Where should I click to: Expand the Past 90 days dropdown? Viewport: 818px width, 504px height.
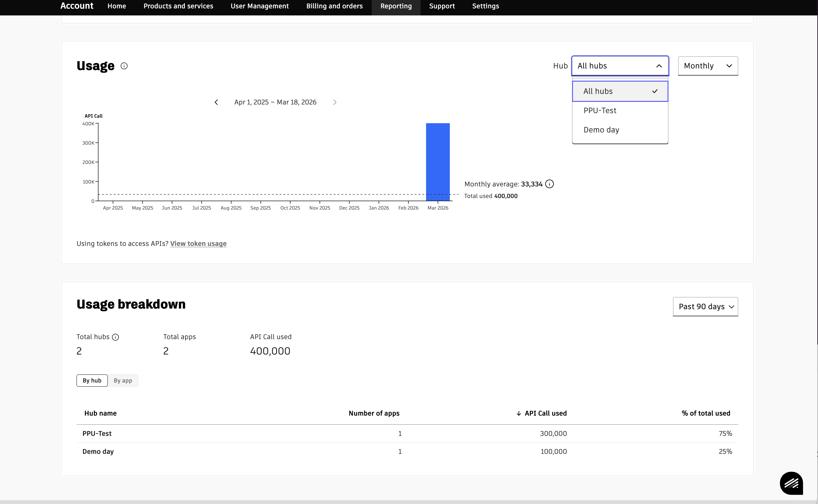705,307
